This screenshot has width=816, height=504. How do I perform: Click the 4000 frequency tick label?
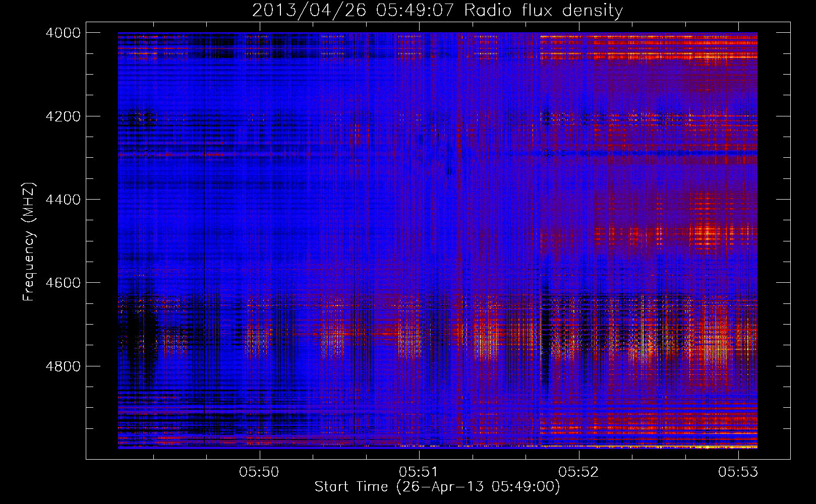pos(63,33)
